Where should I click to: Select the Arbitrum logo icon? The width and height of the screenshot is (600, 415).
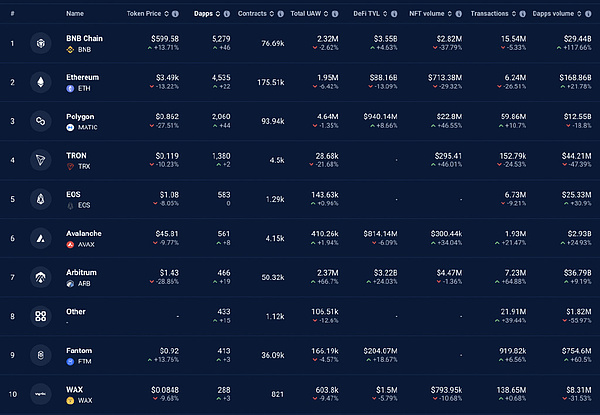(x=40, y=277)
